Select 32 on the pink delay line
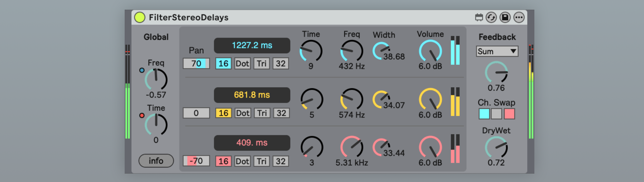 tap(281, 161)
